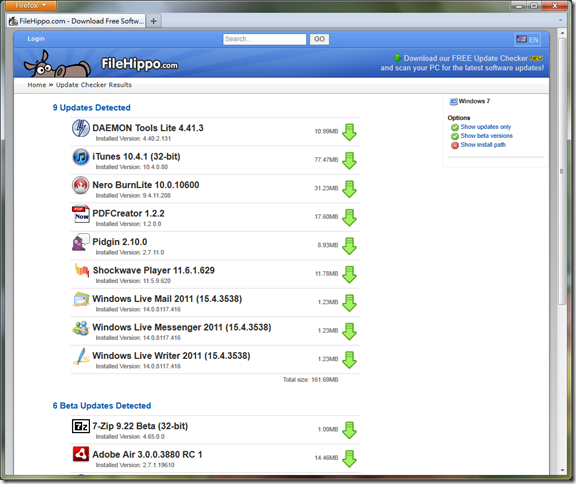Click the PDFCreator program icon
Image resolution: width=576 pixels, height=484 pixels.
80,214
